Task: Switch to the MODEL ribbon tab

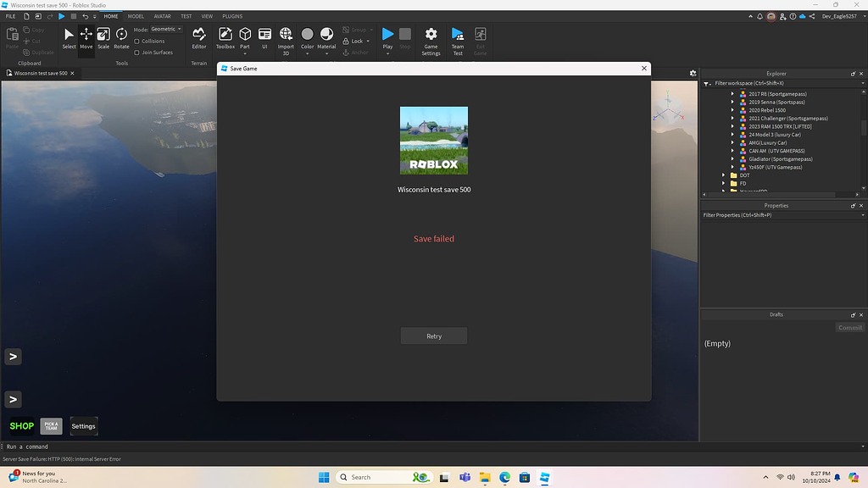Action: [135, 15]
